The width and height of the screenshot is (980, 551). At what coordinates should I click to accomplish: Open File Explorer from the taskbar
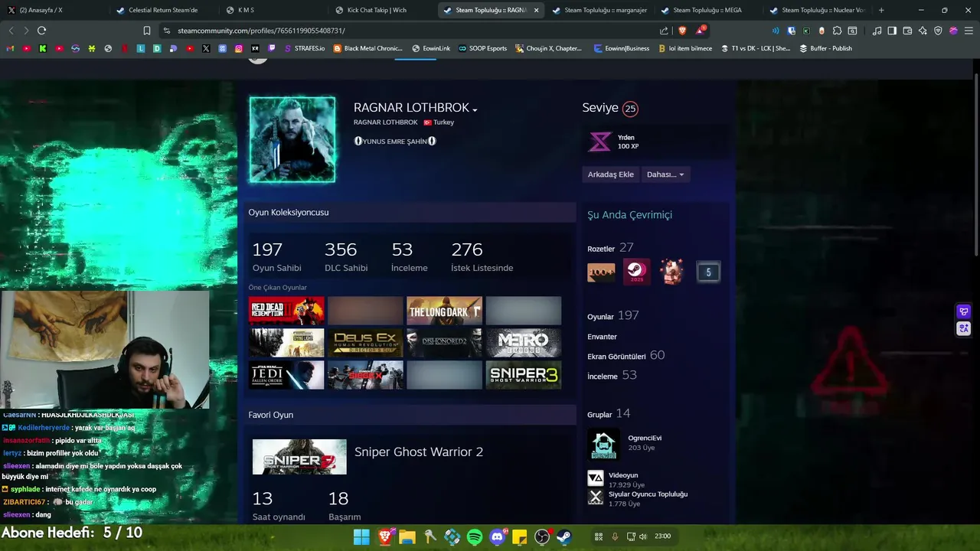click(407, 536)
